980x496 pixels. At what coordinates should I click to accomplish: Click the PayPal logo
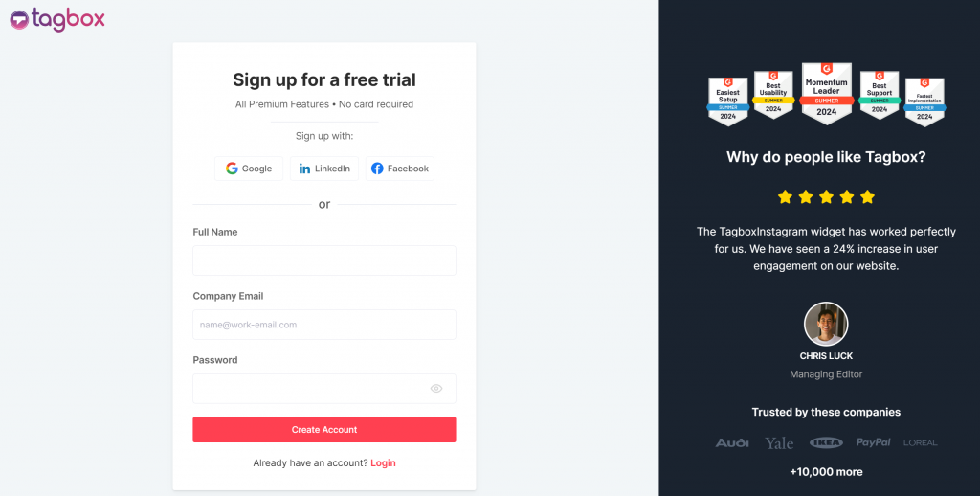click(873, 442)
